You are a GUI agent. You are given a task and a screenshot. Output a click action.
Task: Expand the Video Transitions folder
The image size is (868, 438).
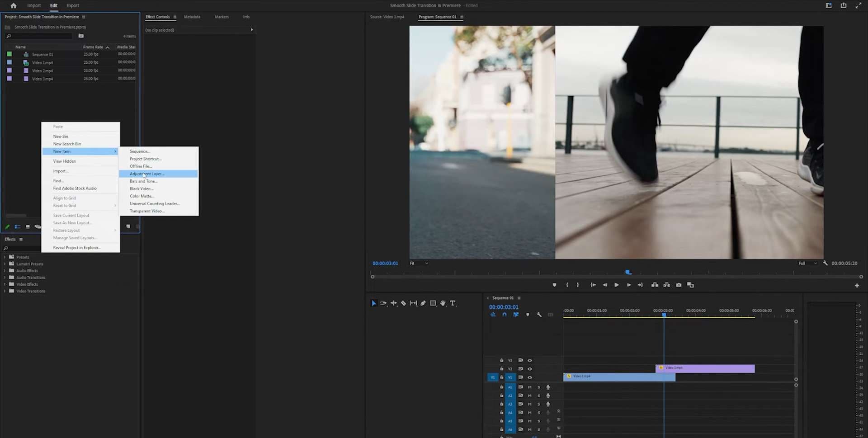click(x=5, y=291)
